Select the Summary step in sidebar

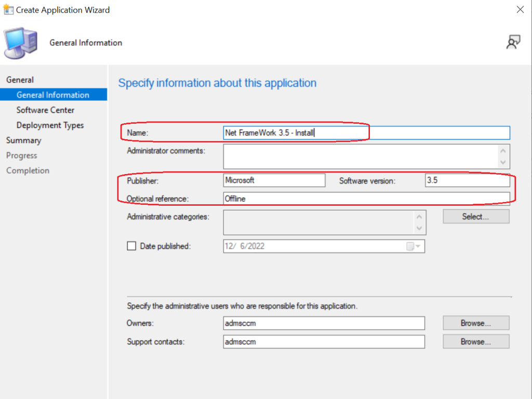click(24, 140)
